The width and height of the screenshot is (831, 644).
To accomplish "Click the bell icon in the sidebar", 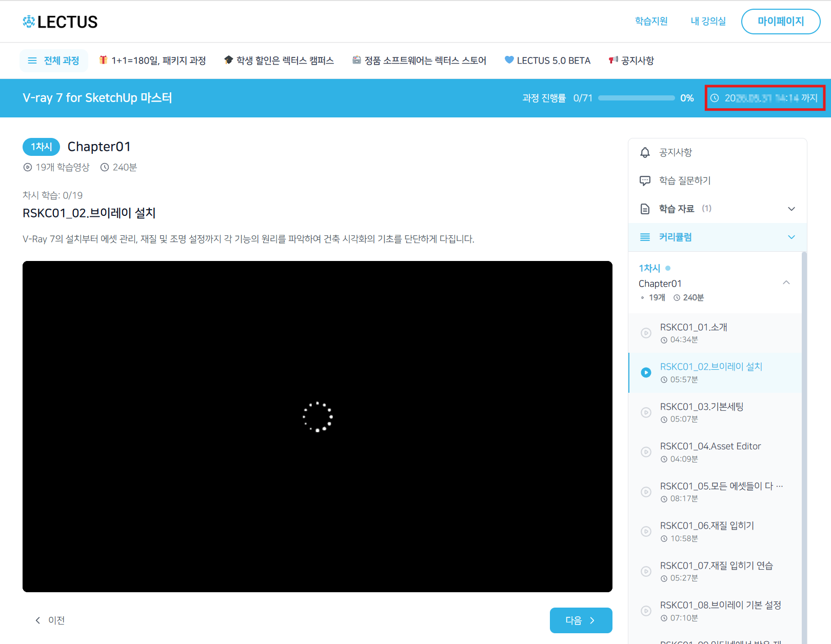I will [645, 152].
